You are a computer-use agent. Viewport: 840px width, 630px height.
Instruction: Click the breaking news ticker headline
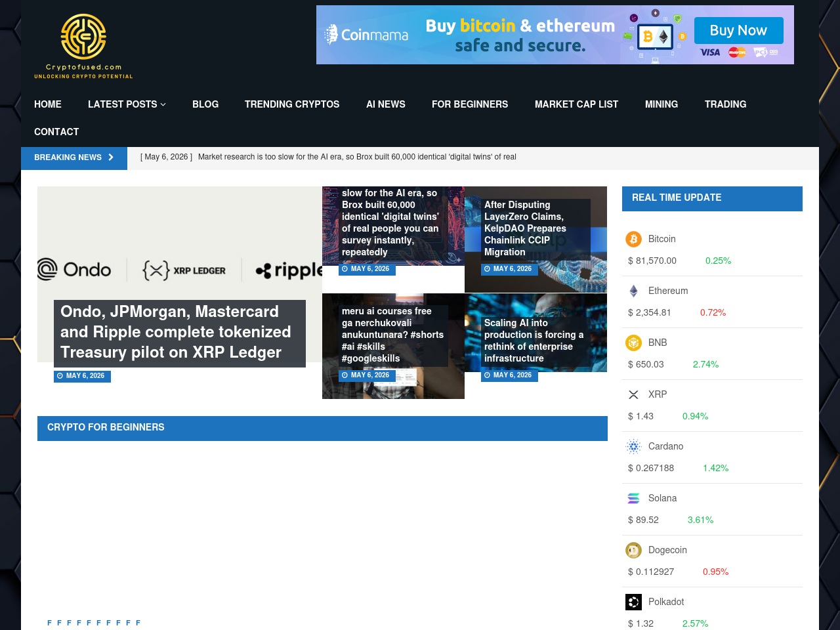tap(357, 157)
